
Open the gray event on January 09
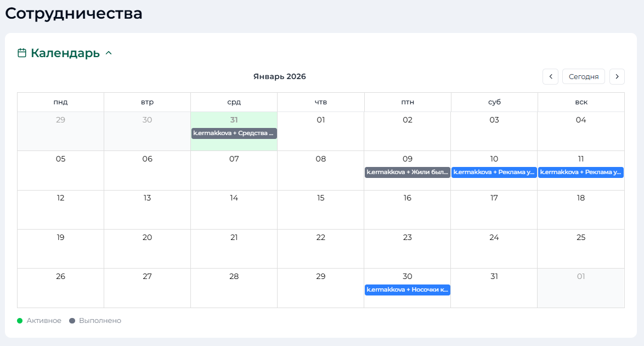[x=407, y=172]
